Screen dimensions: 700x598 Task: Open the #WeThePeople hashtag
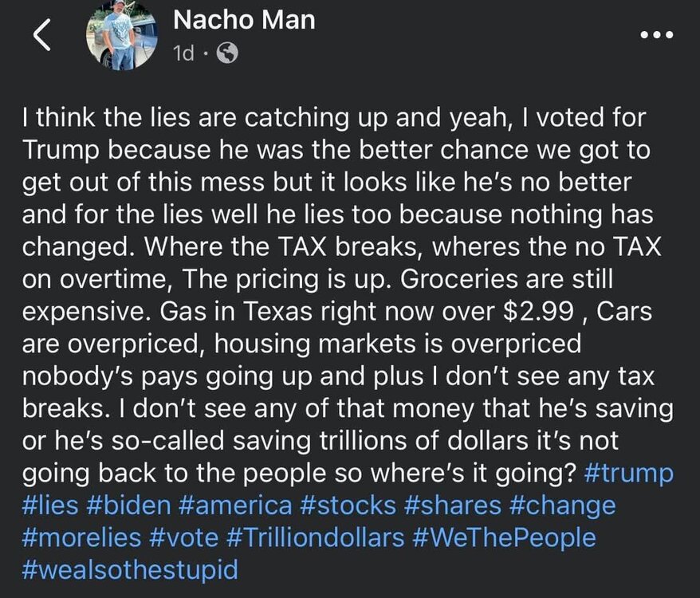pos(505,537)
